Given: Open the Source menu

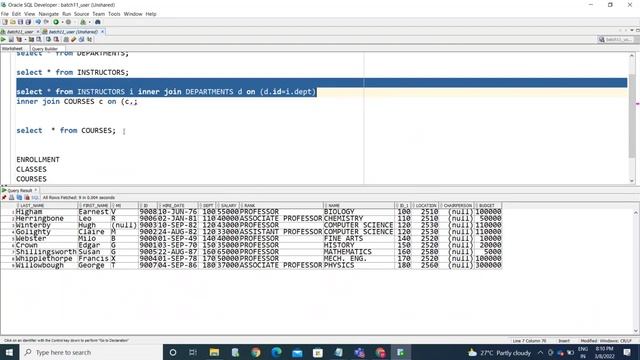Looking at the screenshot, I should [x=82, y=14].
